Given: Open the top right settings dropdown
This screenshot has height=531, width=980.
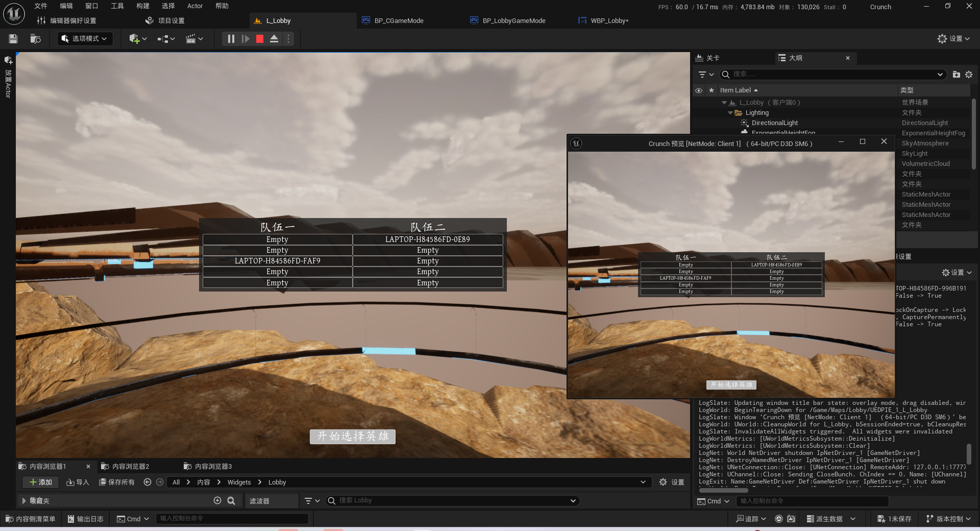Looking at the screenshot, I should [x=953, y=39].
